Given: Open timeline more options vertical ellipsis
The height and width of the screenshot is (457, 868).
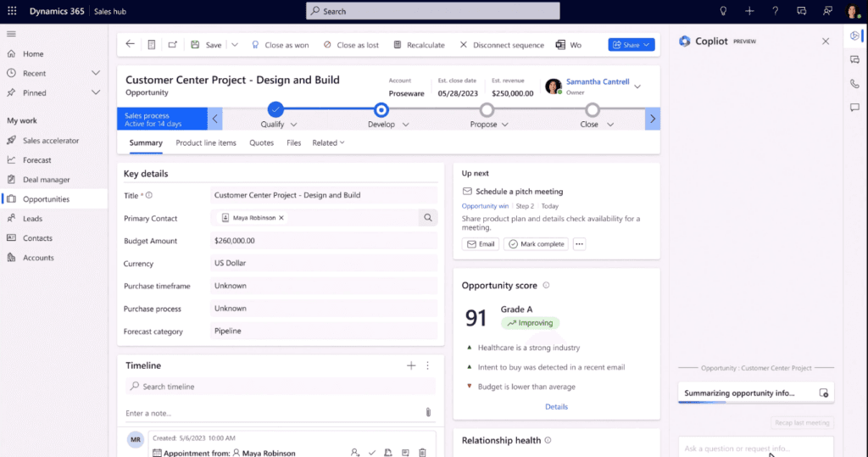Looking at the screenshot, I should [x=427, y=365].
